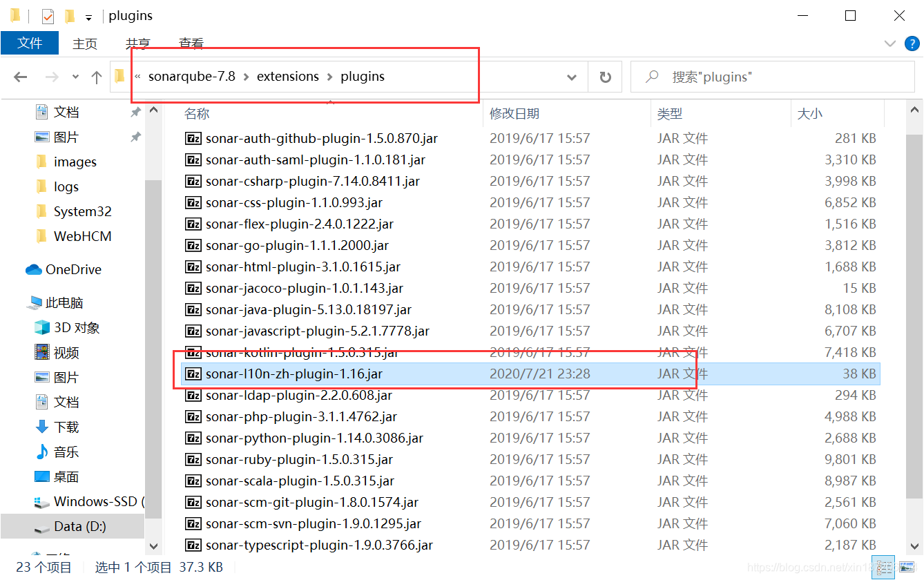Screen dimensions: 924x580
Task: Select 此电脑 in the navigation pane
Action: pyautogui.click(x=64, y=302)
